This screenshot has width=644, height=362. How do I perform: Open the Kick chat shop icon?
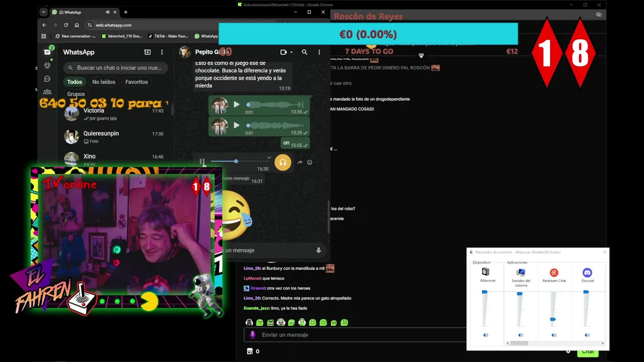tap(250, 351)
